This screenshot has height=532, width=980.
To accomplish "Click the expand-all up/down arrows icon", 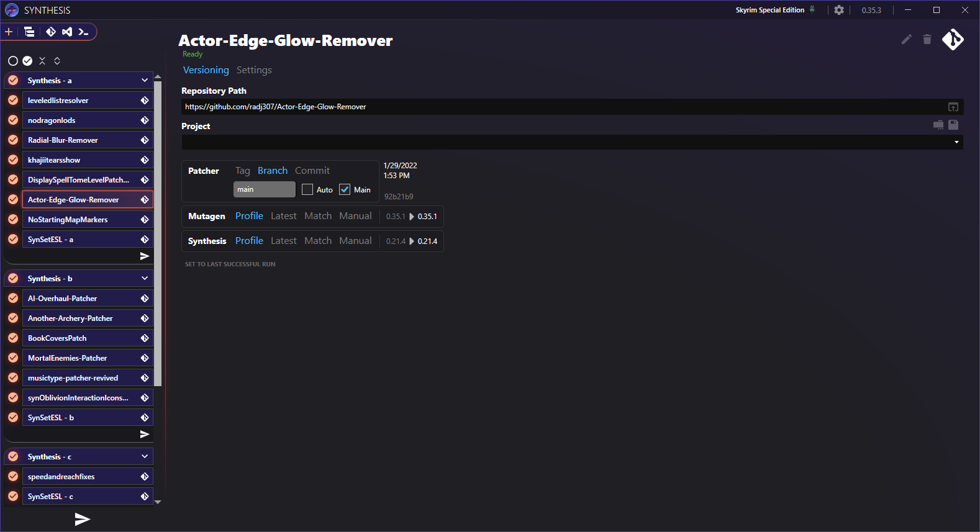I will [57, 61].
